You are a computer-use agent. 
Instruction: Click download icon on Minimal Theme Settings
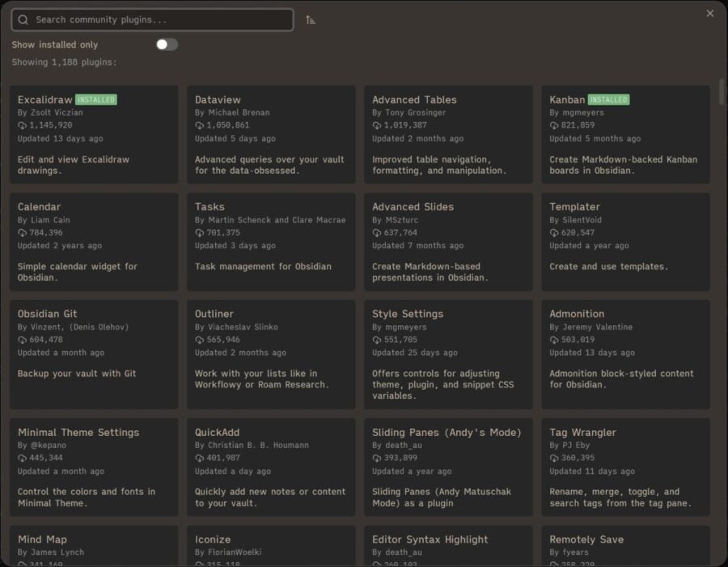pyautogui.click(x=22, y=459)
